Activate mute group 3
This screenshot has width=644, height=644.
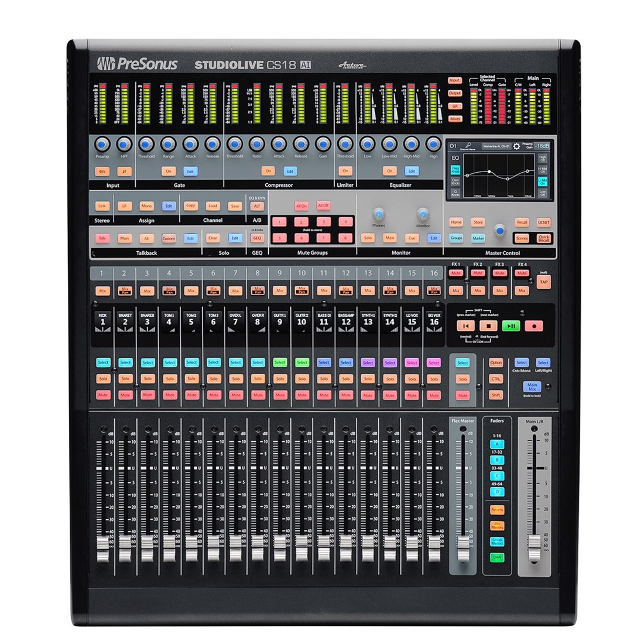324,222
